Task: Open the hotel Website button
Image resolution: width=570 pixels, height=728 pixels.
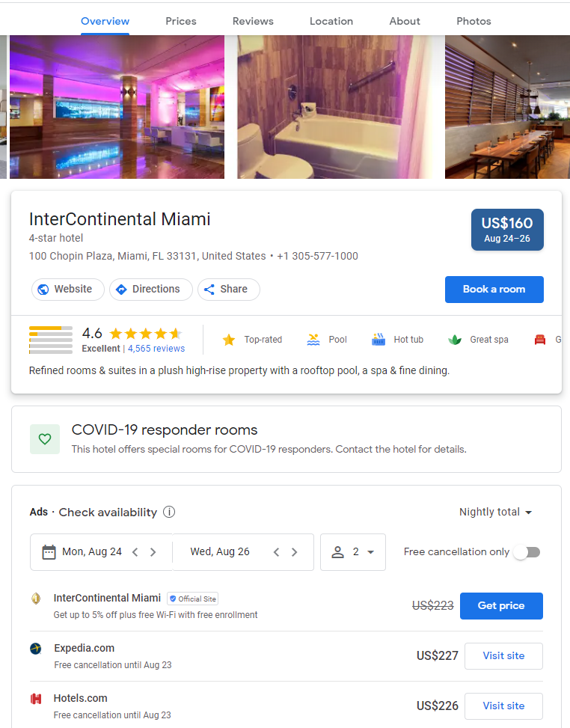Action: (68, 290)
